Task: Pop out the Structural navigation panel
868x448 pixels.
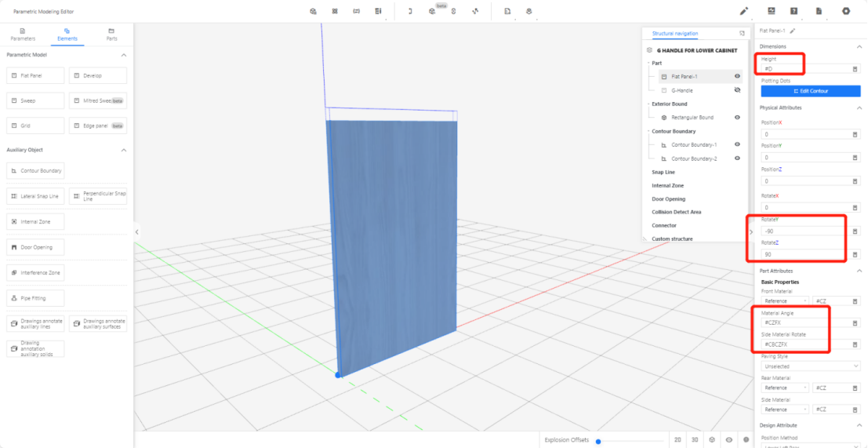Action: point(742,34)
